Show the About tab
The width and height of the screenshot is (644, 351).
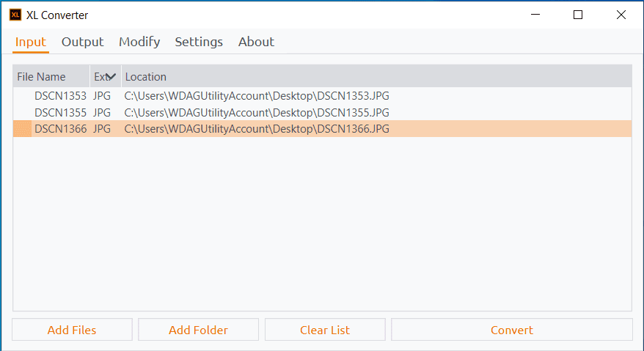click(x=256, y=42)
